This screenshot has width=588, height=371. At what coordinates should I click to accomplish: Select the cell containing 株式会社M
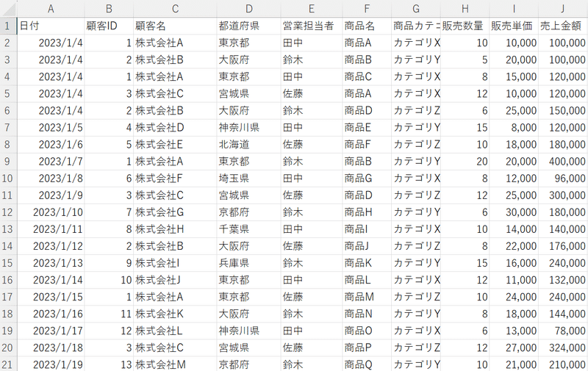pyautogui.click(x=174, y=364)
